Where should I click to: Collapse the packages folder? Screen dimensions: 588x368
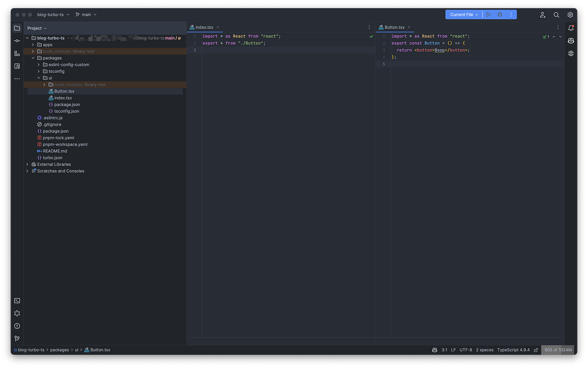coord(33,58)
